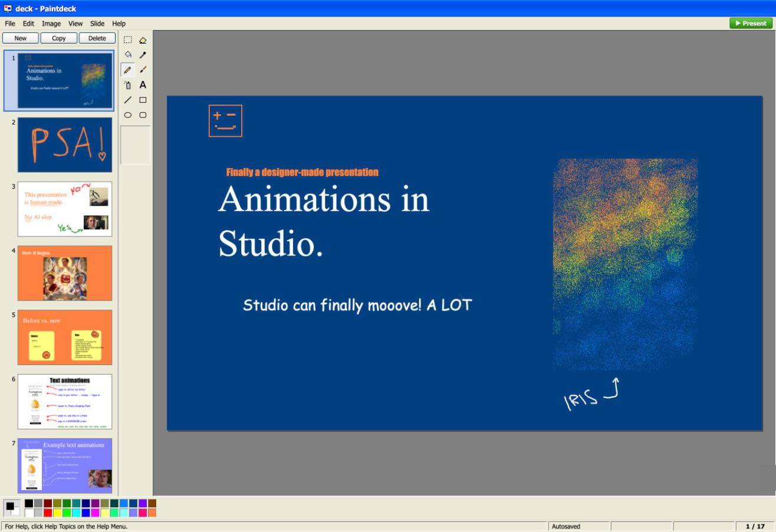Select slide 5 'Before vs. now' thumbnail
This screenshot has height=532, width=776.
tap(65, 337)
